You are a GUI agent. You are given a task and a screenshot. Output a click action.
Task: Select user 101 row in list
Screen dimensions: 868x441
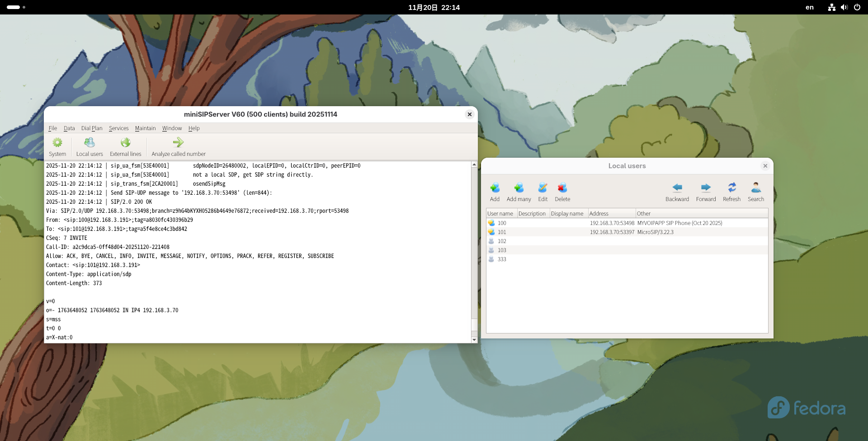tap(502, 232)
